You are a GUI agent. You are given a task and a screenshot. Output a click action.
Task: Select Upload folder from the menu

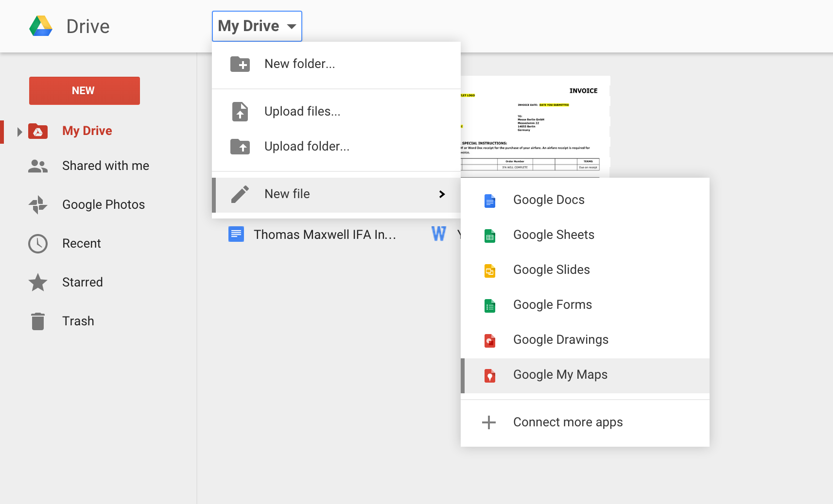pyautogui.click(x=307, y=147)
